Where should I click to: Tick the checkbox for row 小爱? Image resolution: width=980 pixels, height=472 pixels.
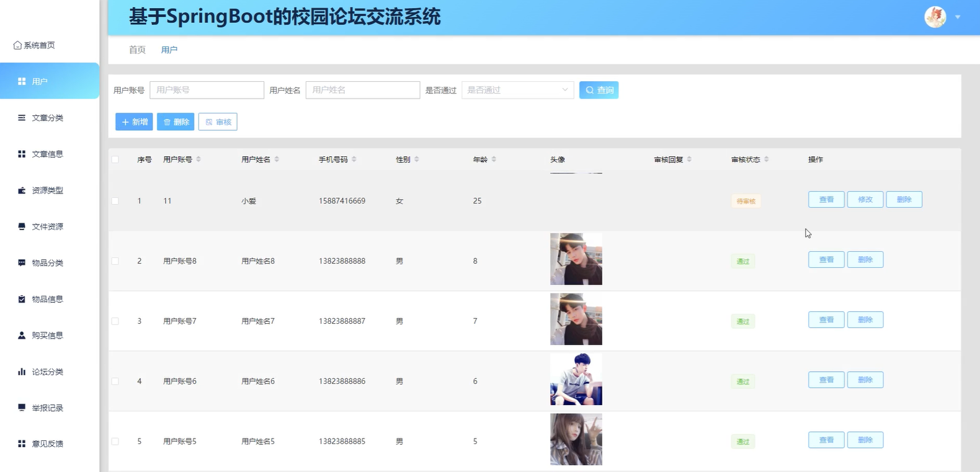point(115,201)
